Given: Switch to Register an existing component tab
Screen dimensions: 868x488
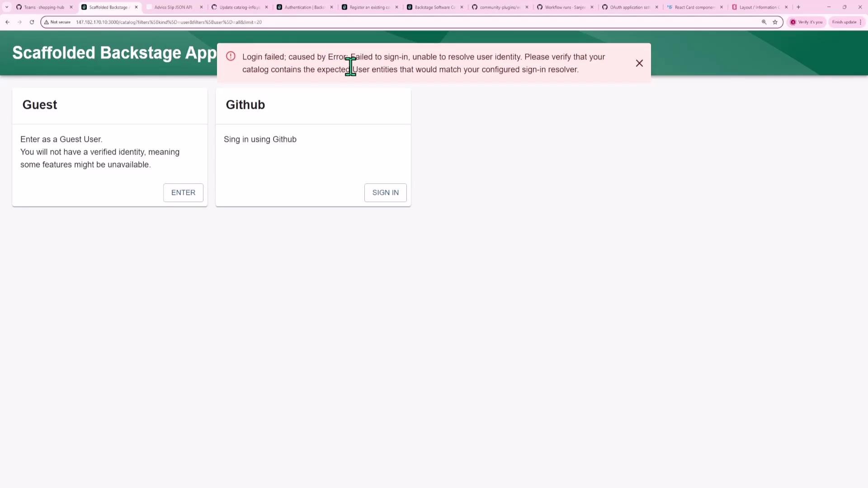Looking at the screenshot, I should click(370, 7).
